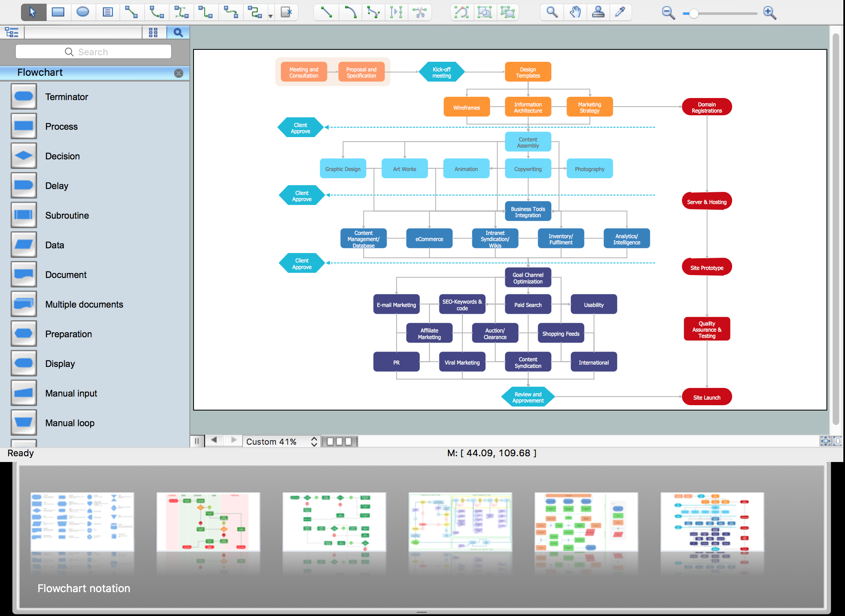Select the Ellipse shape tool
Screen dimensions: 845x616
tap(82, 12)
